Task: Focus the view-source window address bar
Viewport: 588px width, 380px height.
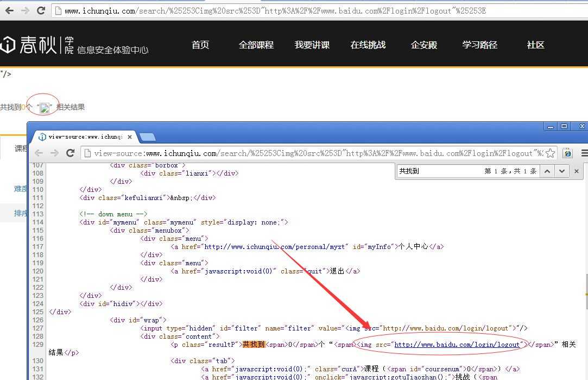Action: 318,153
